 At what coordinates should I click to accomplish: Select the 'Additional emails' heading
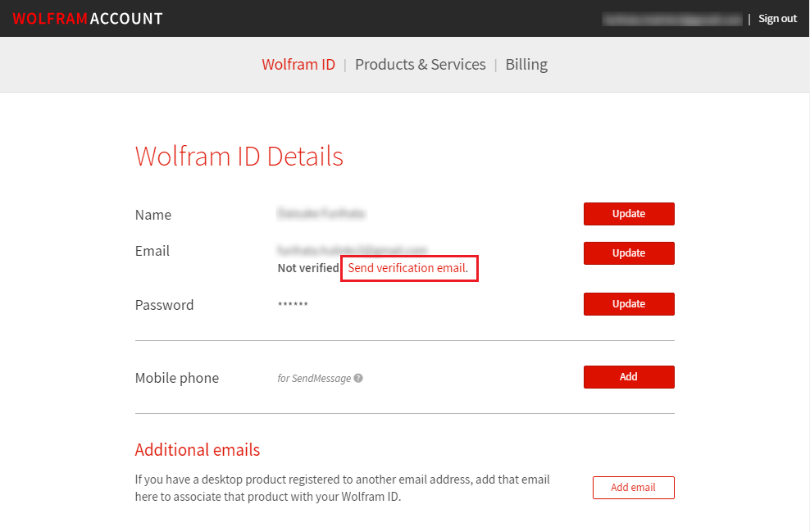[x=198, y=450]
